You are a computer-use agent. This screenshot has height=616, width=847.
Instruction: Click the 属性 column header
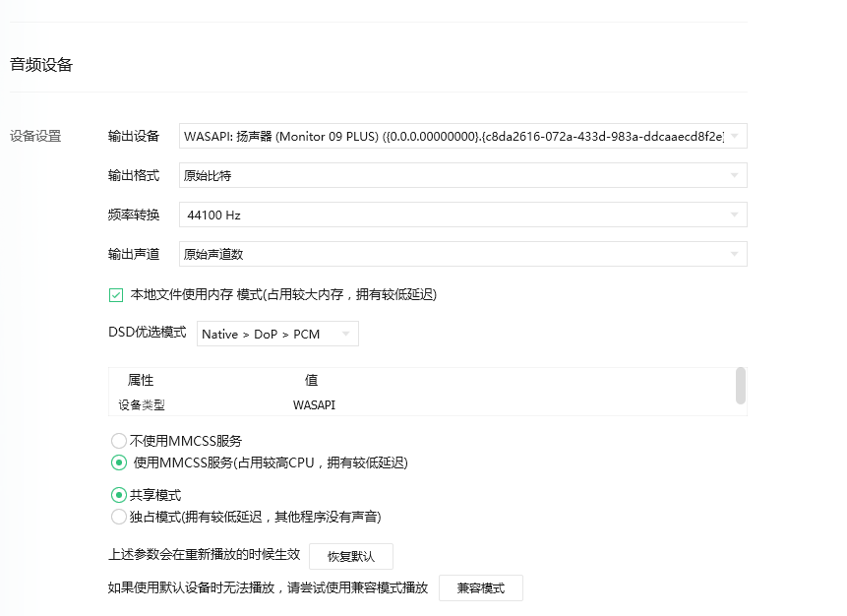click(141, 380)
